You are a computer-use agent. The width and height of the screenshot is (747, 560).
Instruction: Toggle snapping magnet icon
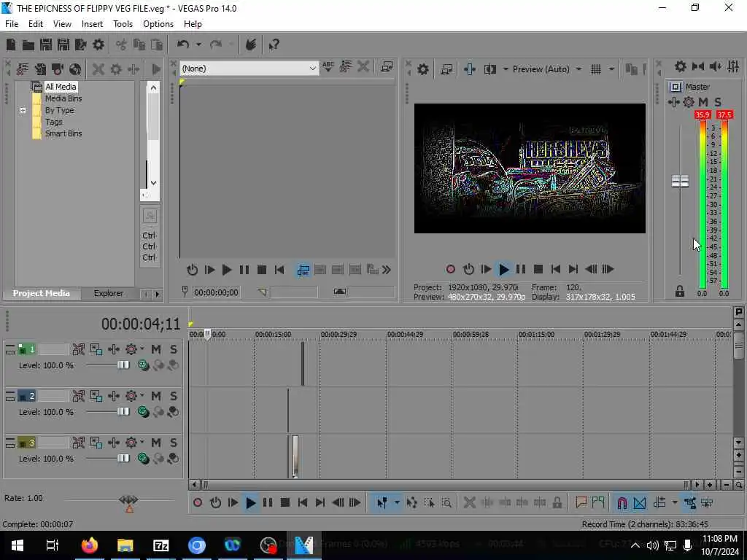[622, 503]
